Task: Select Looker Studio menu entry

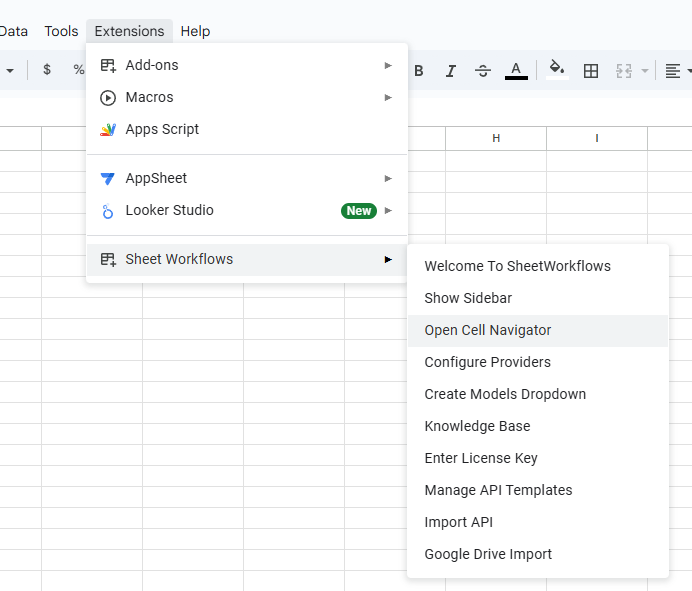Action: coord(170,210)
